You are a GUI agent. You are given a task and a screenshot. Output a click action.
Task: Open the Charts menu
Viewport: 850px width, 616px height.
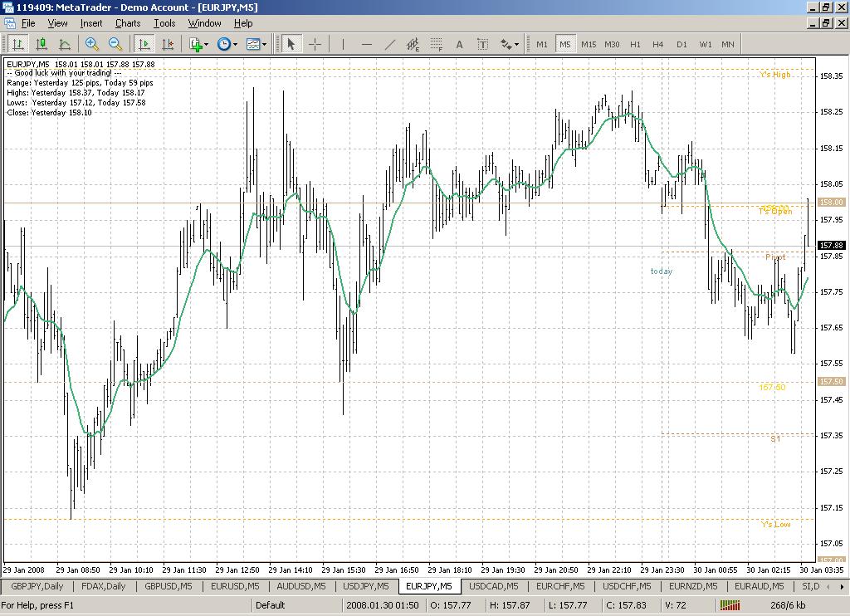tap(128, 23)
